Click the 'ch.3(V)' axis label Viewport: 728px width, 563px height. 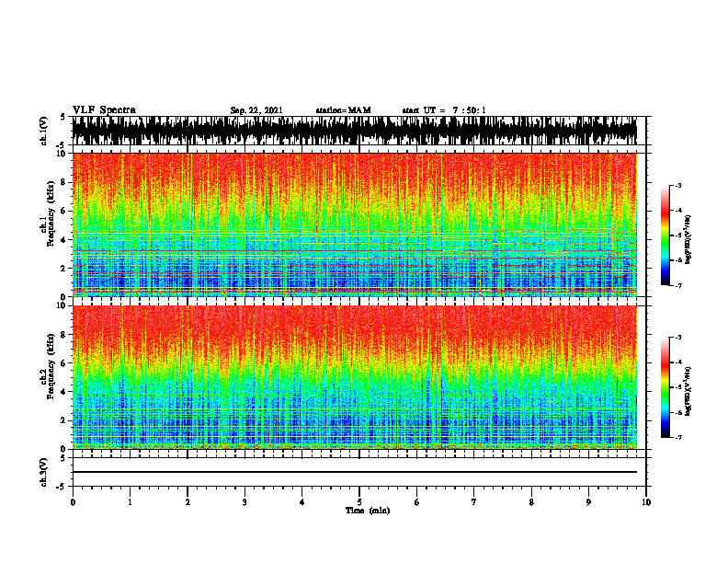point(44,473)
